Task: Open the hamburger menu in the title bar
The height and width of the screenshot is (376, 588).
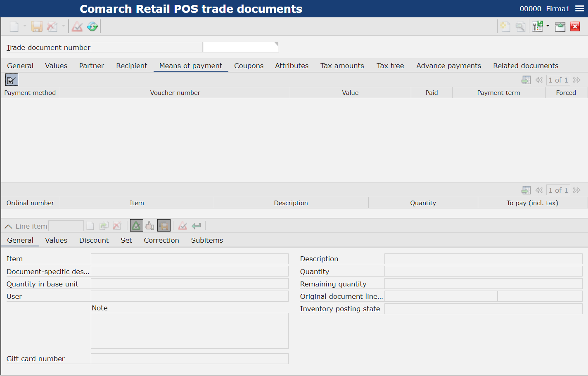Action: coord(580,9)
